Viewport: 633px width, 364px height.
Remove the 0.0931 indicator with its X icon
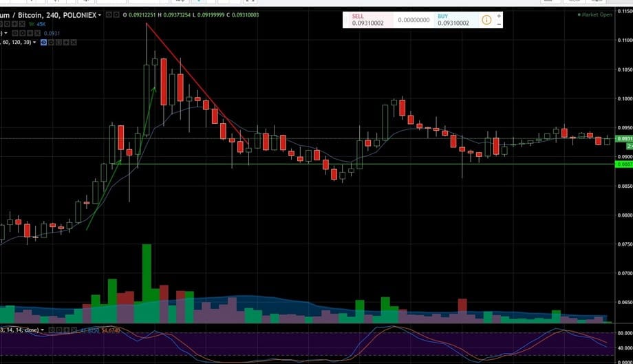coord(38,33)
